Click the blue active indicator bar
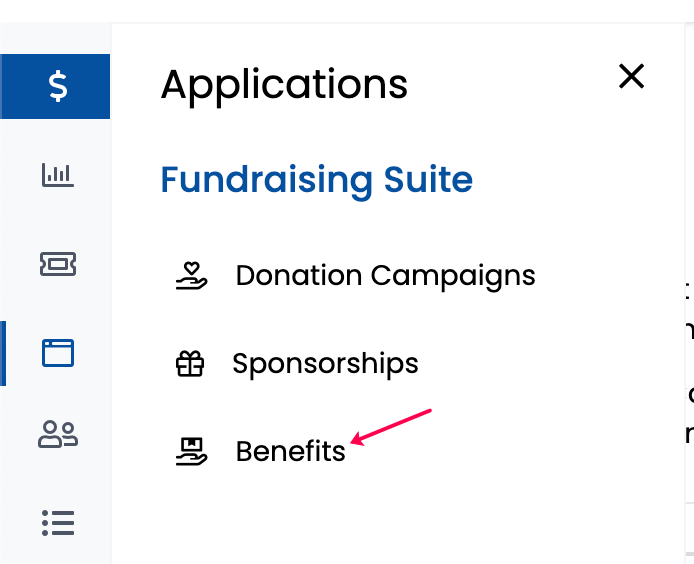 [x=3, y=353]
